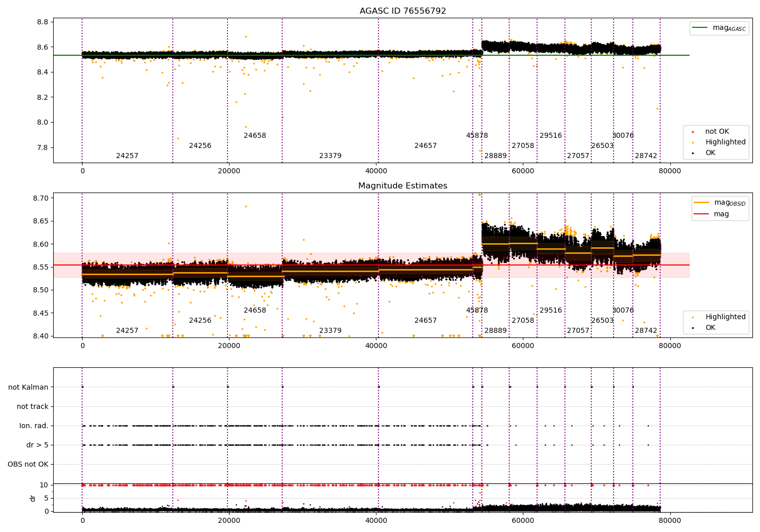
Task: Click the 'not Kalman' axis label
Action: [x=28, y=387]
